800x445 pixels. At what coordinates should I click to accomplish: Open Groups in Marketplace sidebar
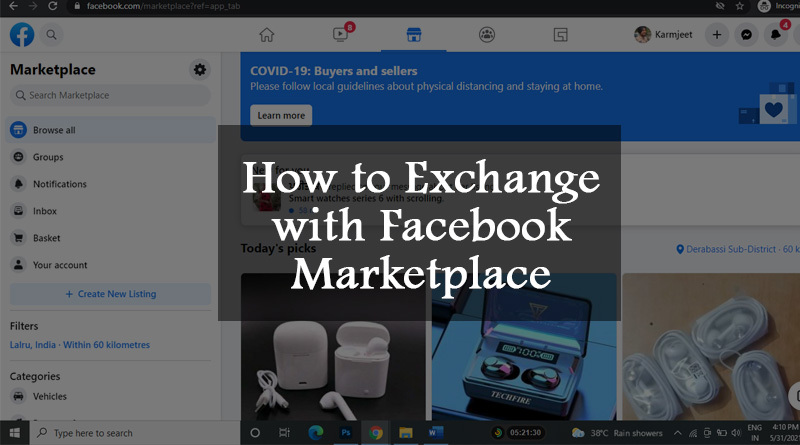coord(110,157)
